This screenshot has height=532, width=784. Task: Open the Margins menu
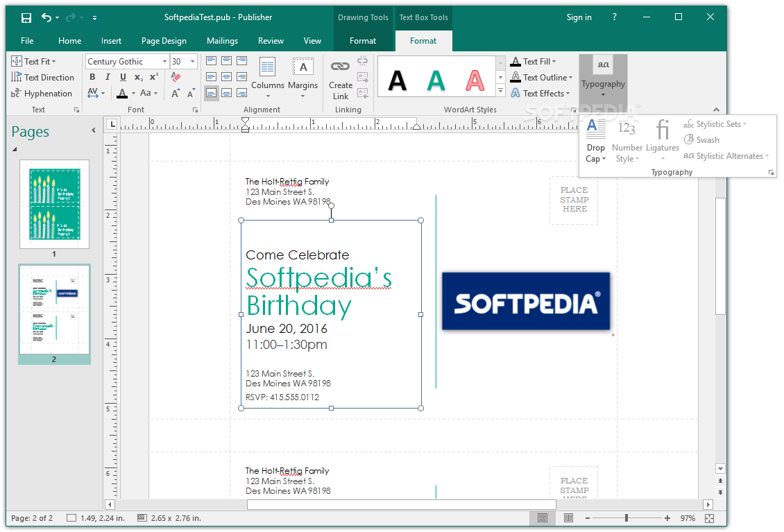pyautogui.click(x=302, y=78)
